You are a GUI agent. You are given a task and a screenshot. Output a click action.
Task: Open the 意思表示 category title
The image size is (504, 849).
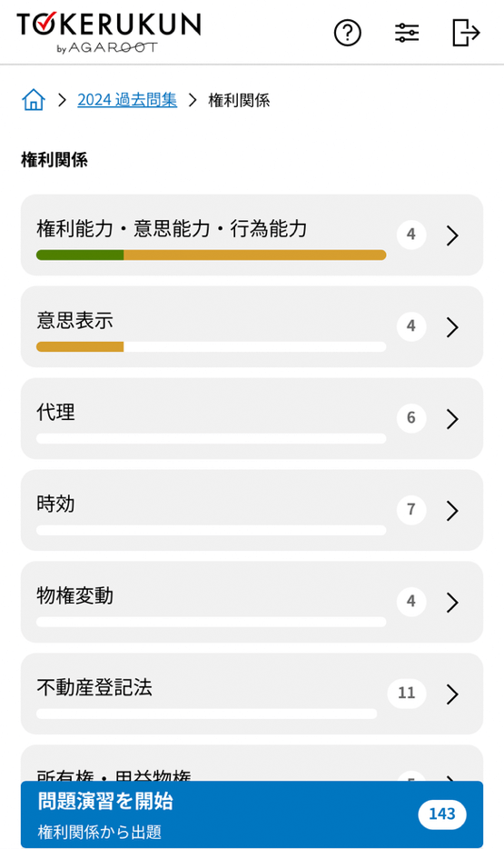click(x=74, y=320)
